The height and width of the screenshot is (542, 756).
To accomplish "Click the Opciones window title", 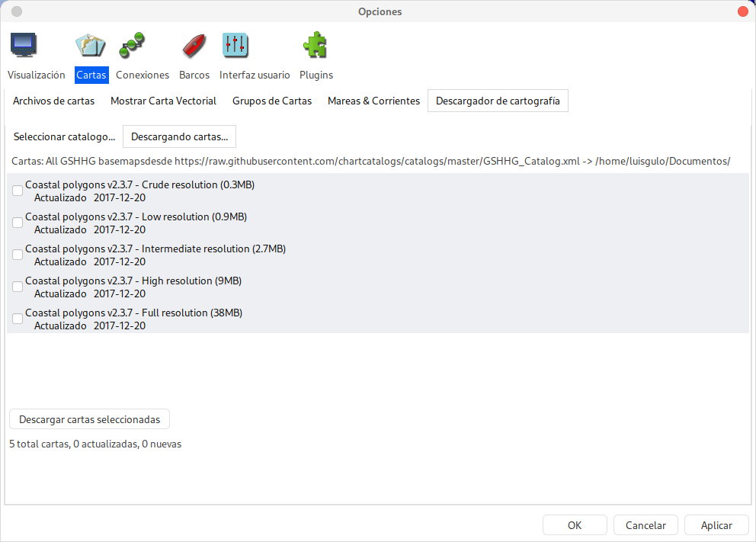I will point(380,11).
